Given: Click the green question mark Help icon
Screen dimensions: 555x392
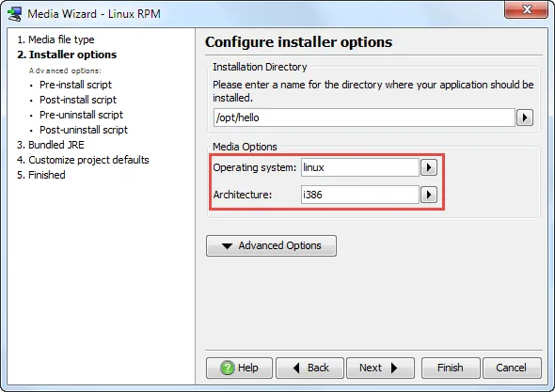Looking at the screenshot, I should [x=227, y=368].
